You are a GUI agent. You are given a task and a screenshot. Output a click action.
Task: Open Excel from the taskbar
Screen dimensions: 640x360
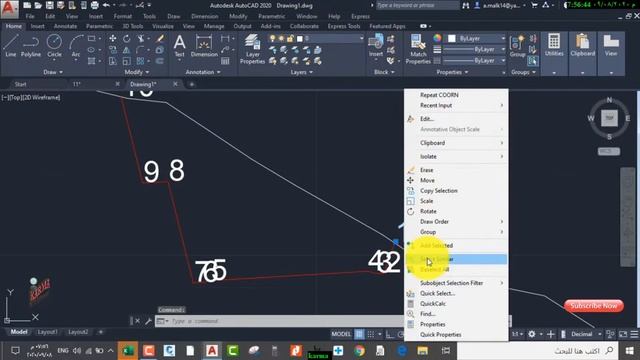(128, 351)
